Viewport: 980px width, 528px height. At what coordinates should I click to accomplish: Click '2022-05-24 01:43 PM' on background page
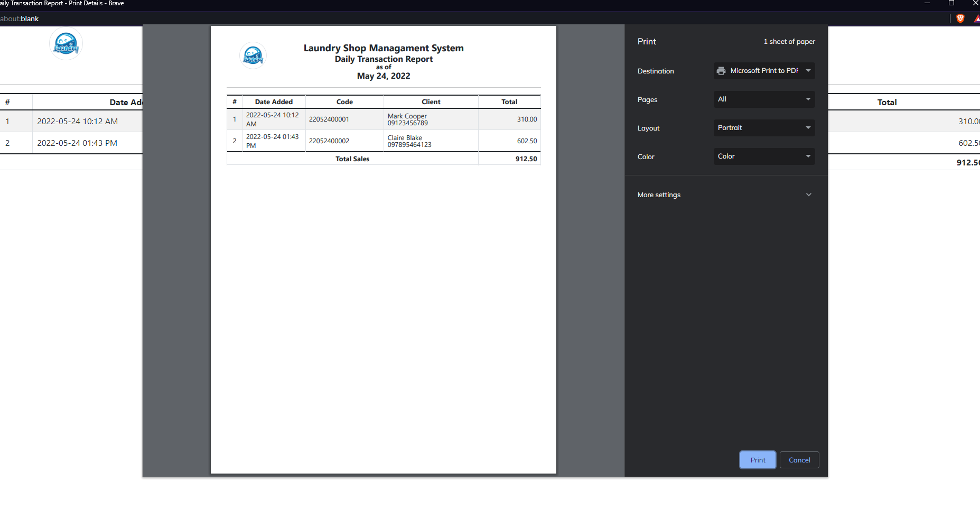(x=77, y=143)
